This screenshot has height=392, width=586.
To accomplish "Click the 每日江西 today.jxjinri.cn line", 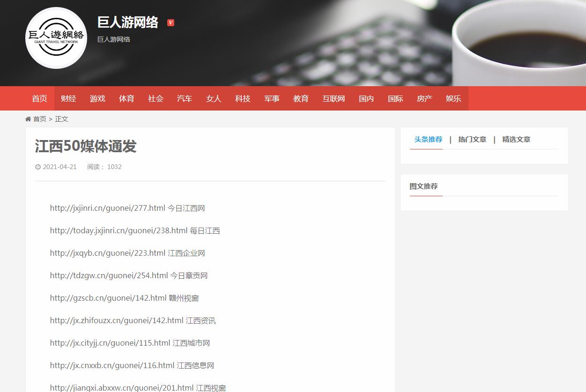I will coord(135,230).
